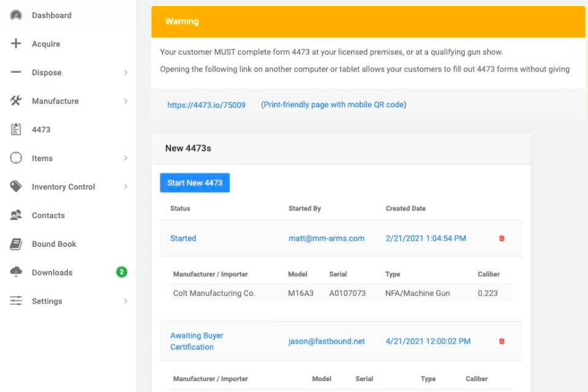Click the Started By column header
Viewport: 588px width, 392px height.
[304, 208]
